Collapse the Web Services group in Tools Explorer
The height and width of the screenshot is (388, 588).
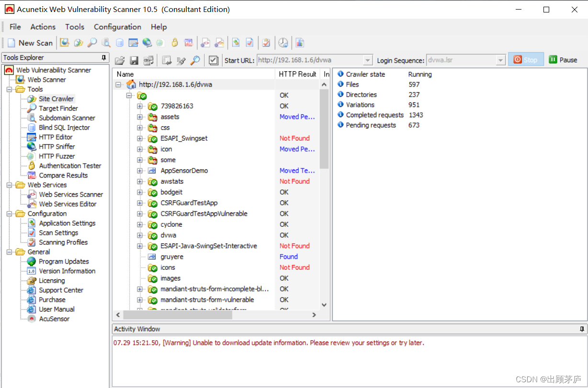(x=9, y=185)
